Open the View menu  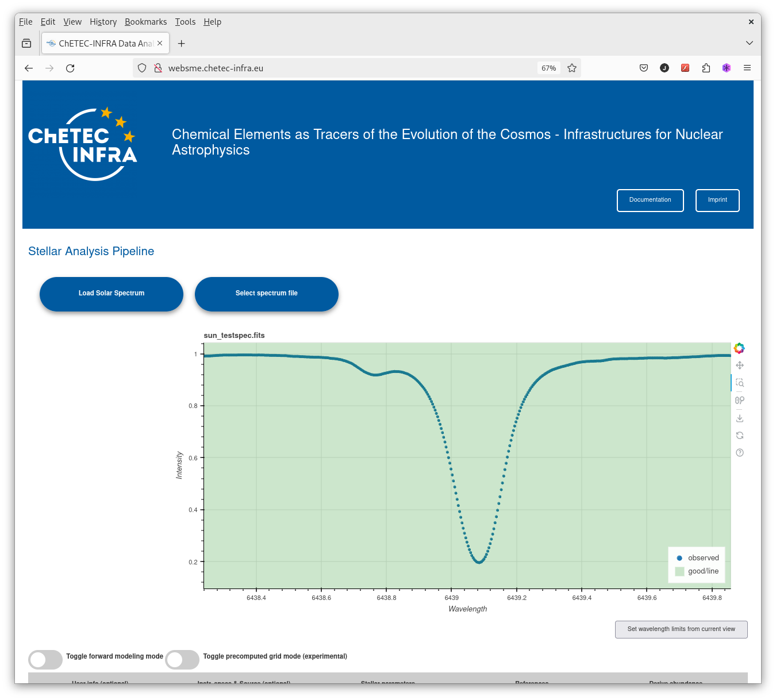click(72, 22)
